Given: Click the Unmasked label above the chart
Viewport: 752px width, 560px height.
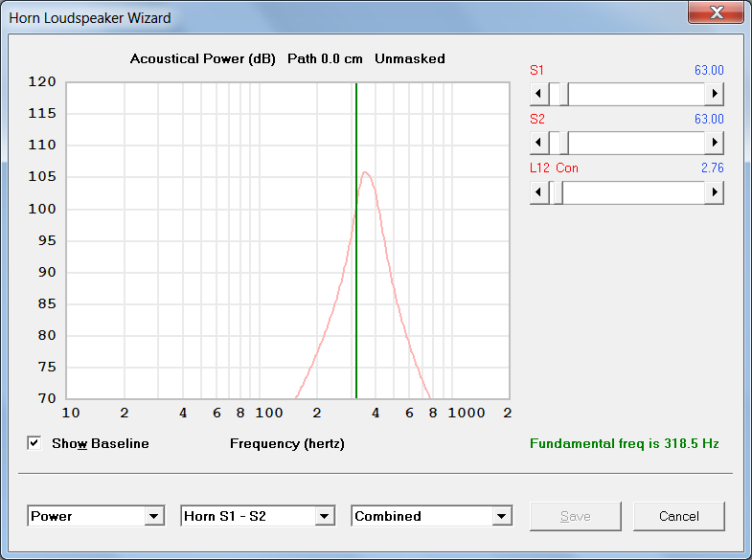Looking at the screenshot, I should pos(410,58).
